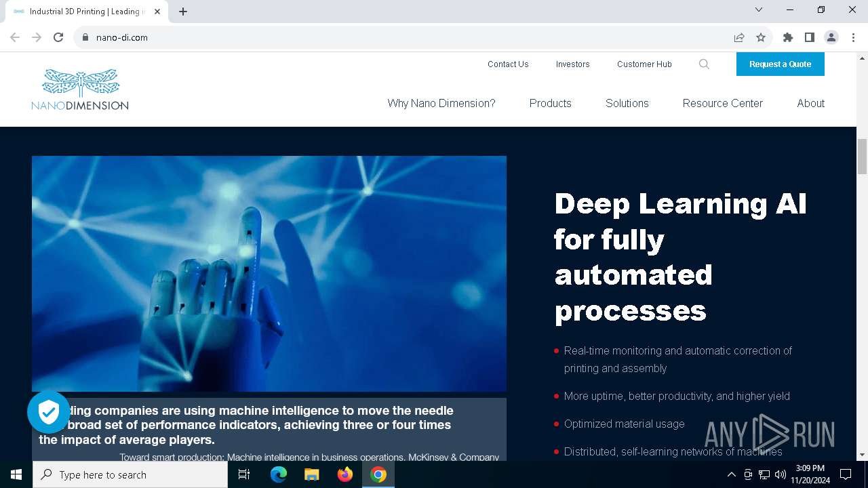868x488 pixels.
Task: Follow the Contact Us link
Action: [x=508, y=64]
